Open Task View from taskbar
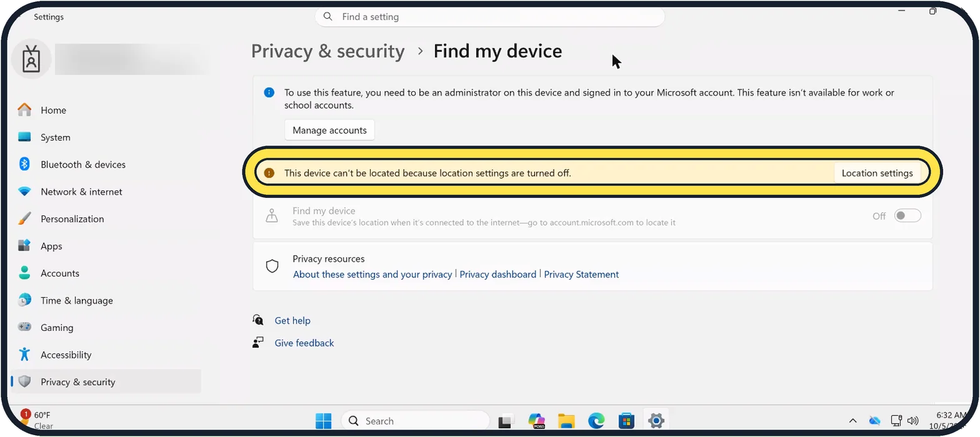 tap(506, 421)
